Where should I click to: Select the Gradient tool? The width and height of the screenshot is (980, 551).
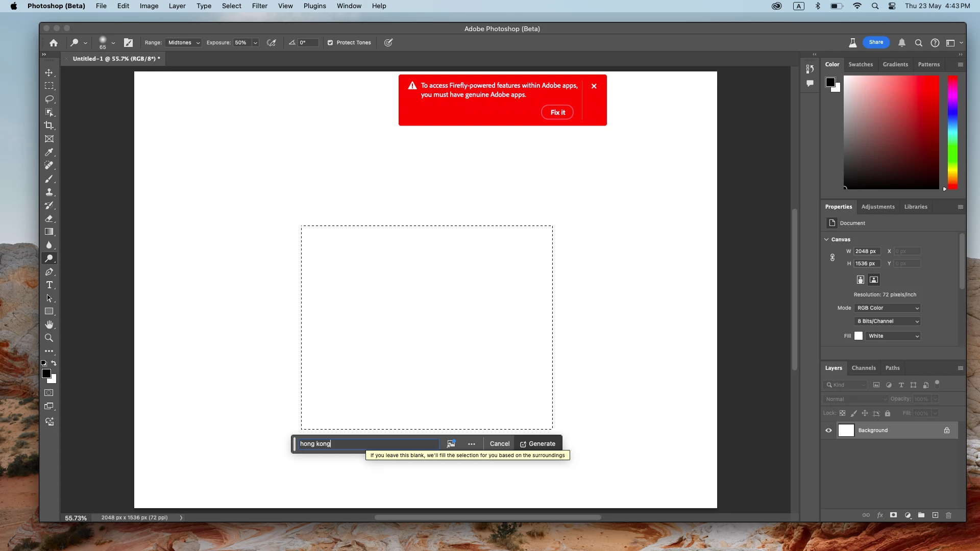[x=49, y=232]
